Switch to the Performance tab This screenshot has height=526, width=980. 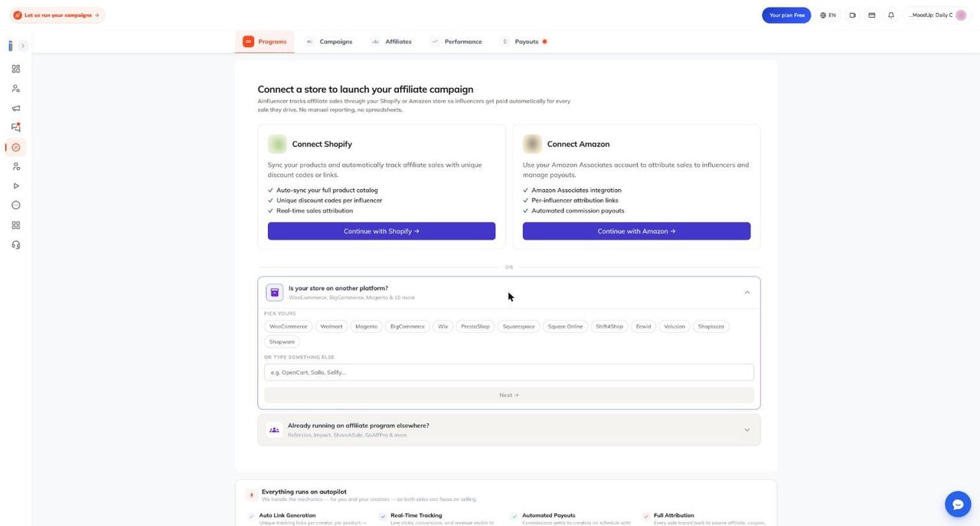(x=456, y=41)
